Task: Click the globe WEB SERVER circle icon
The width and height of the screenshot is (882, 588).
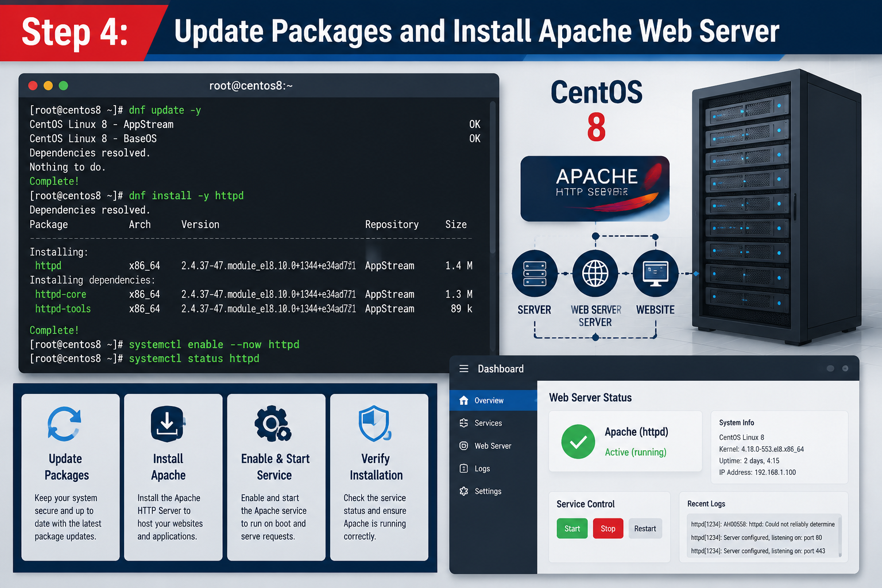Action: pos(595,273)
